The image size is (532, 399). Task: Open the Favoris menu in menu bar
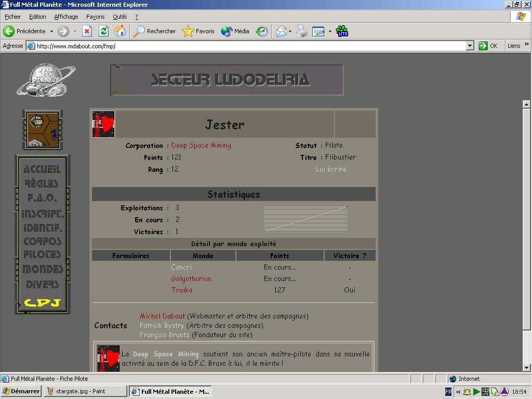tap(96, 17)
